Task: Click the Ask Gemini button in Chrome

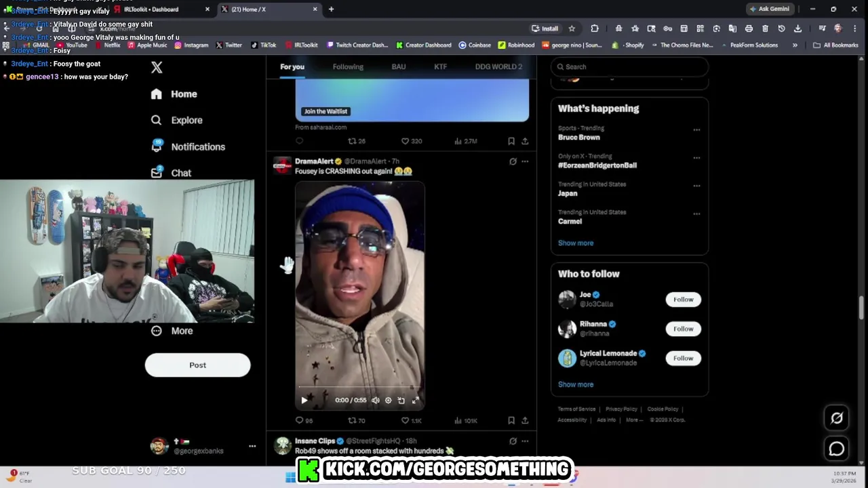Action: point(770,9)
